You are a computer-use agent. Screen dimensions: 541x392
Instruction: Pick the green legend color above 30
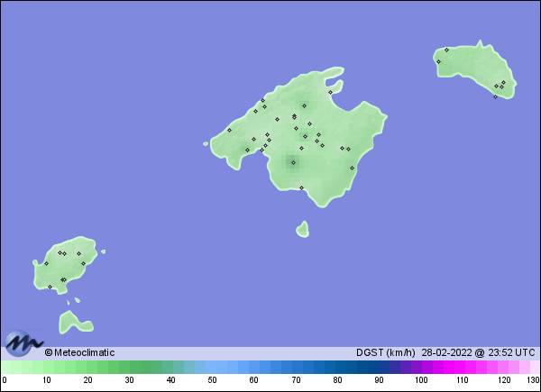pos(129,367)
